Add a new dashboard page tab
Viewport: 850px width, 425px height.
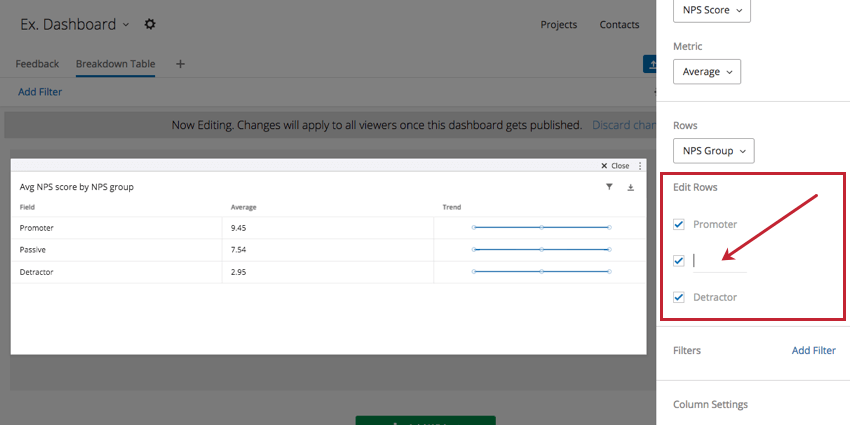[x=181, y=64]
